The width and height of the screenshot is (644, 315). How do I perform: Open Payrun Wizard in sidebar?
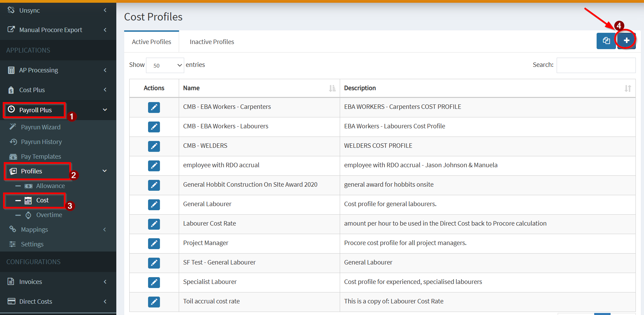(41, 127)
